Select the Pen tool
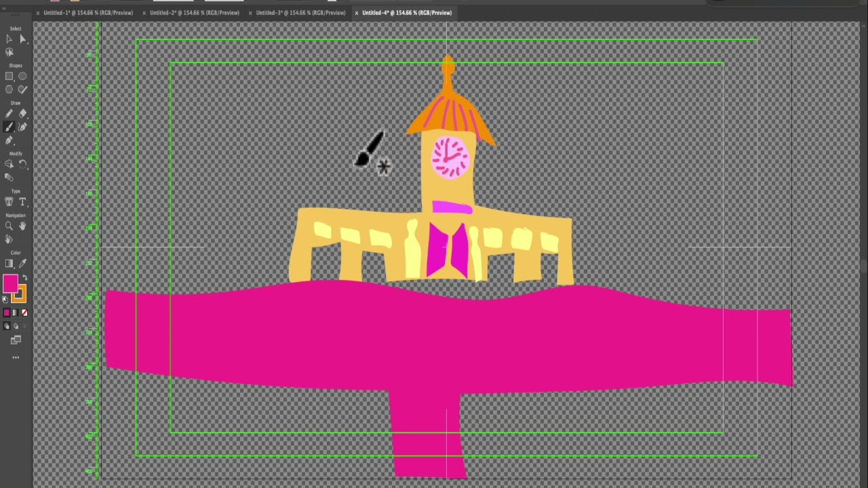The height and width of the screenshot is (488, 868). tap(9, 140)
